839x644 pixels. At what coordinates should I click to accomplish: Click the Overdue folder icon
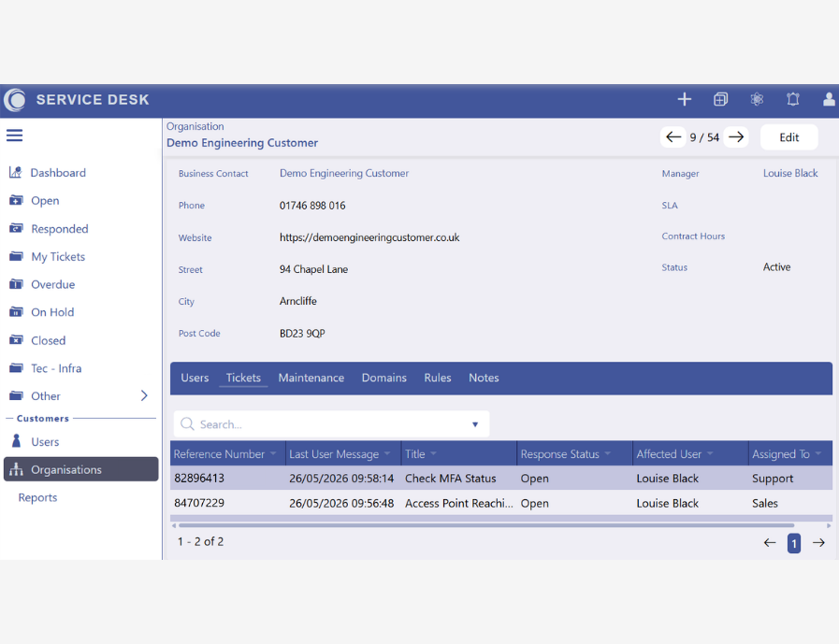[x=16, y=284]
